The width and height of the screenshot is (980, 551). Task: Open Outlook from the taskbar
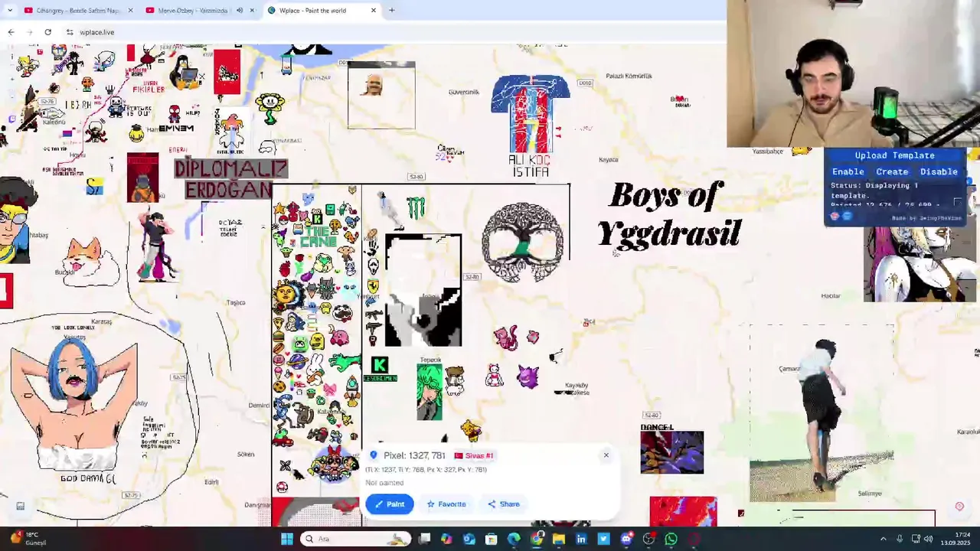469,540
